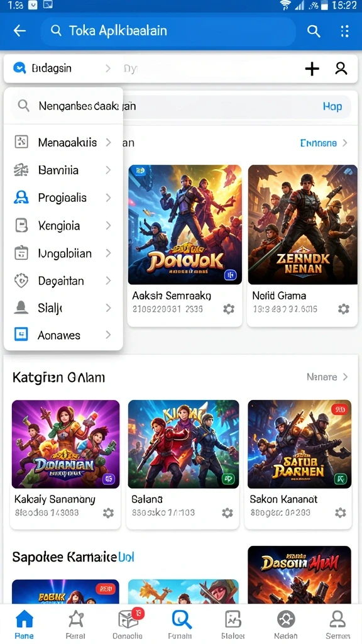The image size is (362, 644).
Task: Select the Kengioia menu entry
Action: click(63, 226)
